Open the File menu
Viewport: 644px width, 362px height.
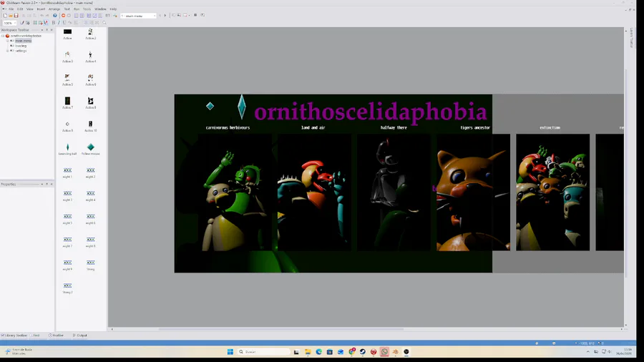(x=11, y=9)
